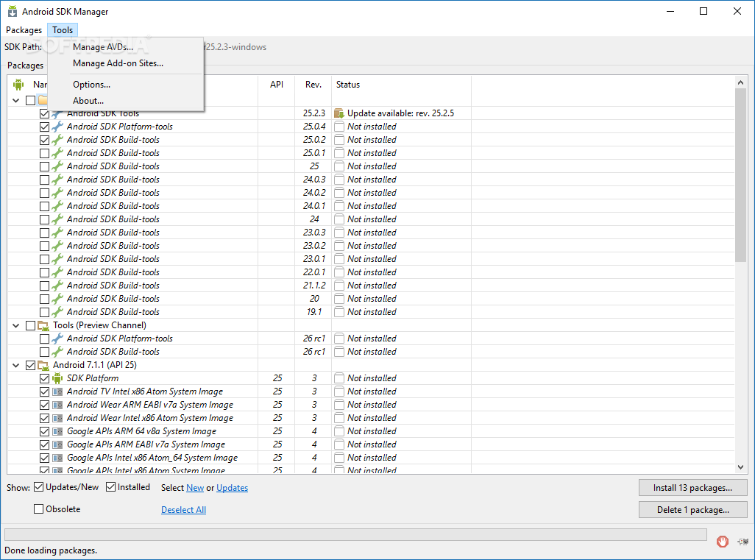The height and width of the screenshot is (560, 755).
Task: Click Not installed status icon for rev 25.0.4
Action: tap(339, 127)
